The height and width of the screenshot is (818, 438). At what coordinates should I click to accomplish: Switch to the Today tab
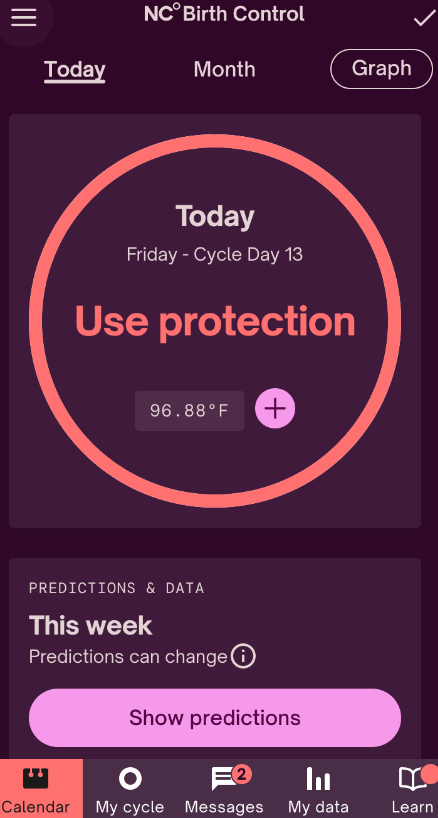coord(75,69)
